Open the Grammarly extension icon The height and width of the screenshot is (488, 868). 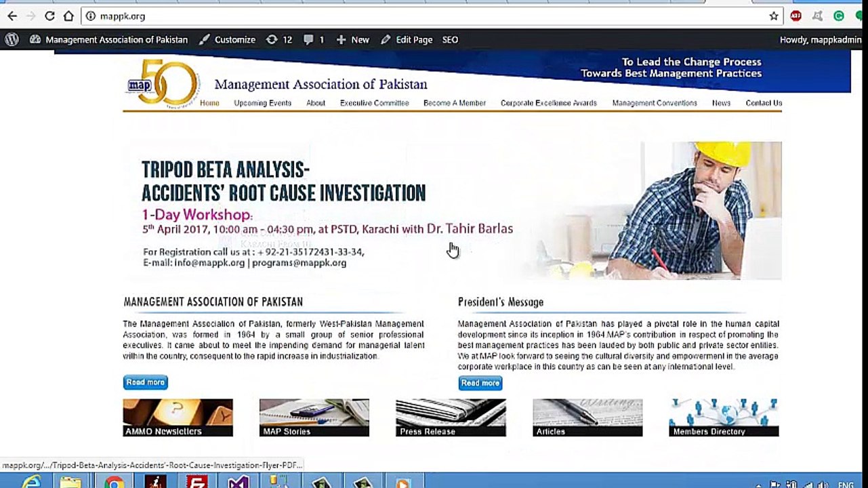coord(839,16)
